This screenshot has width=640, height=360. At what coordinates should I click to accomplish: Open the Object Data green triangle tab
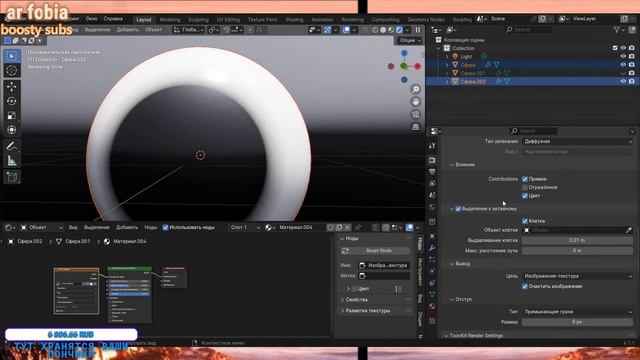point(432,294)
